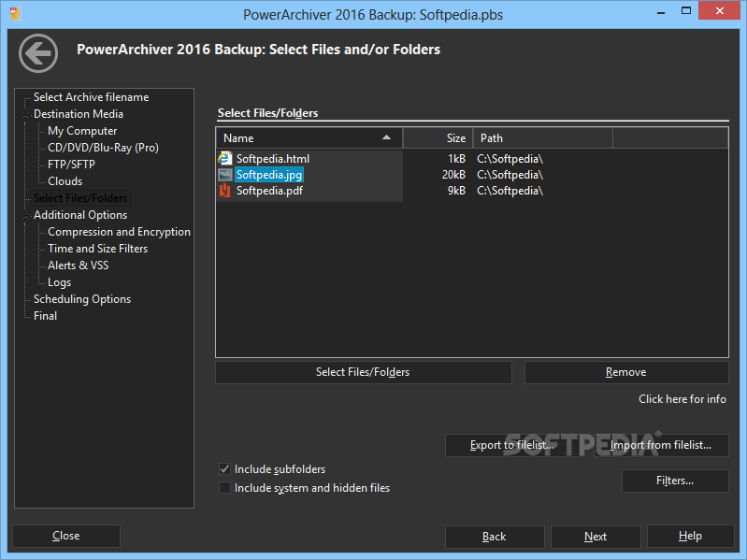Image resolution: width=747 pixels, height=560 pixels.
Task: Enable Include system and hidden files
Action: click(224, 488)
